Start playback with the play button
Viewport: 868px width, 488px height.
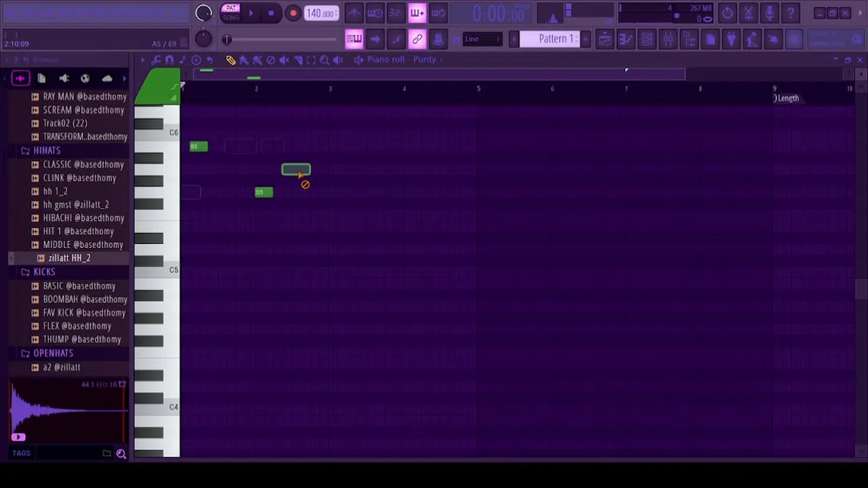pyautogui.click(x=251, y=13)
